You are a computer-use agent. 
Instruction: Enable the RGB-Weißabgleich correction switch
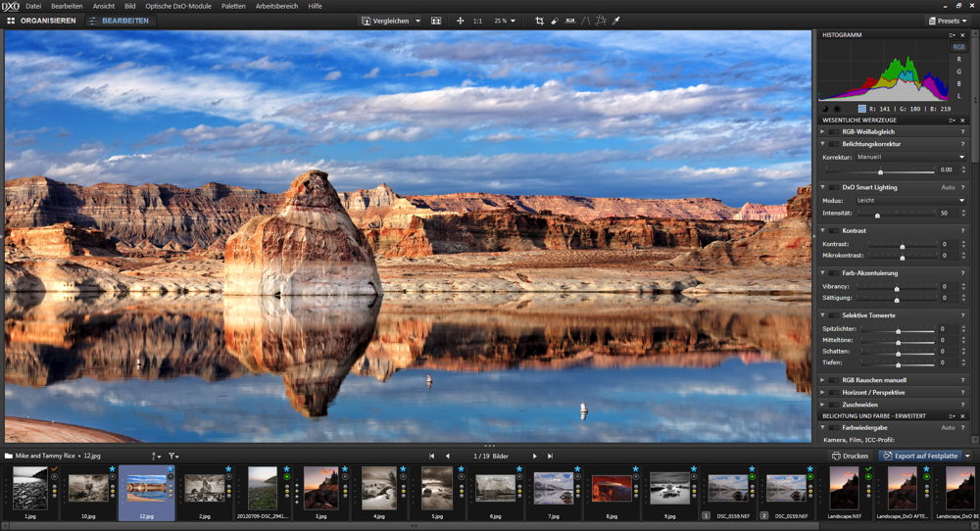[834, 131]
